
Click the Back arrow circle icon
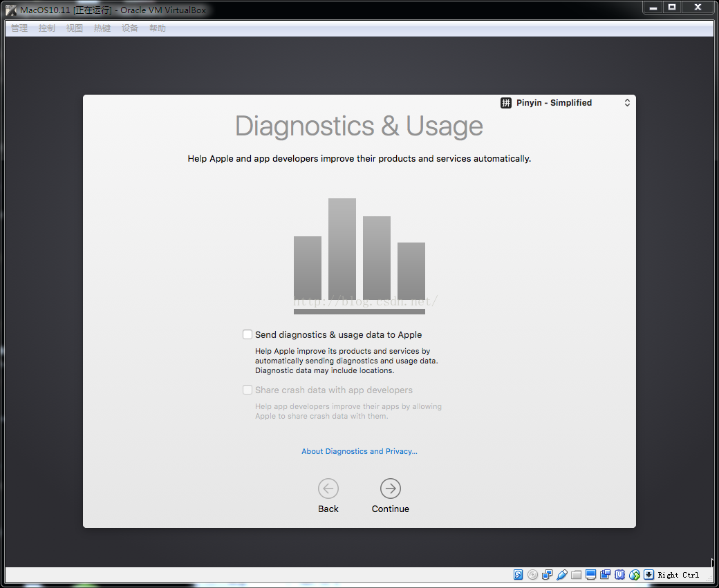coord(328,489)
